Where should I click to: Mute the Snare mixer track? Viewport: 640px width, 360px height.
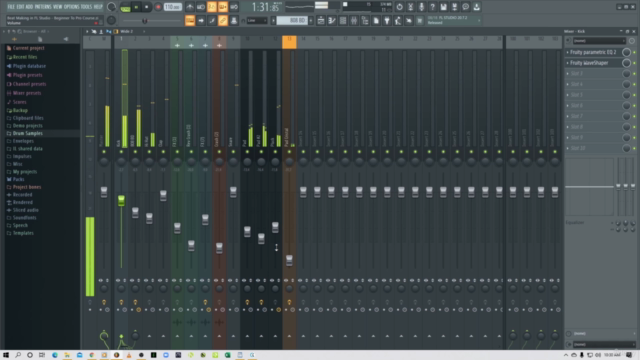pyautogui.click(x=233, y=152)
